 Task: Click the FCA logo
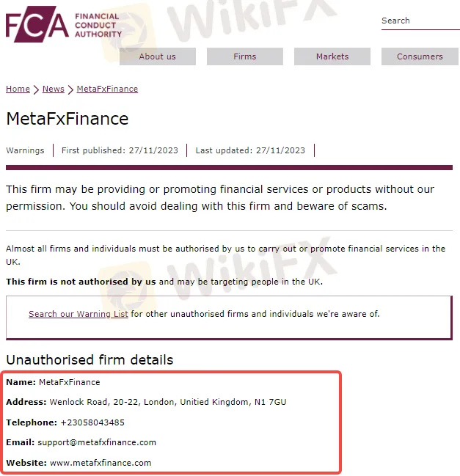(37, 26)
